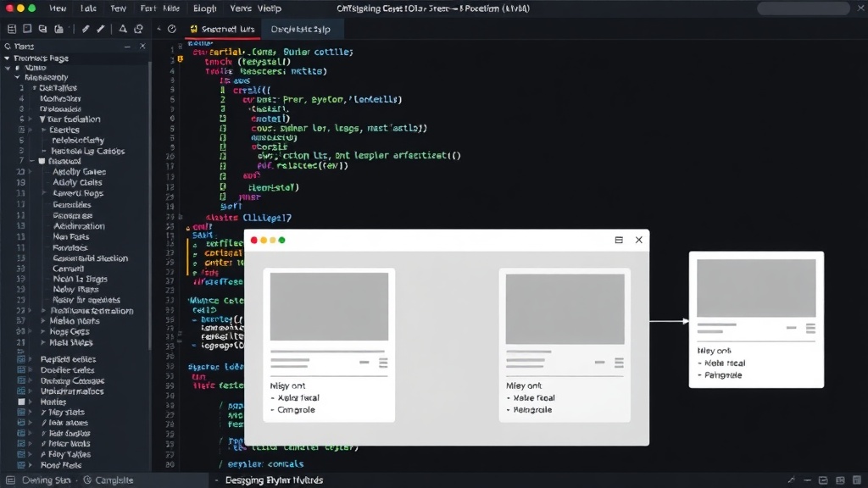
Task: Click the square panel icon in the toolbar
Action: (27, 29)
